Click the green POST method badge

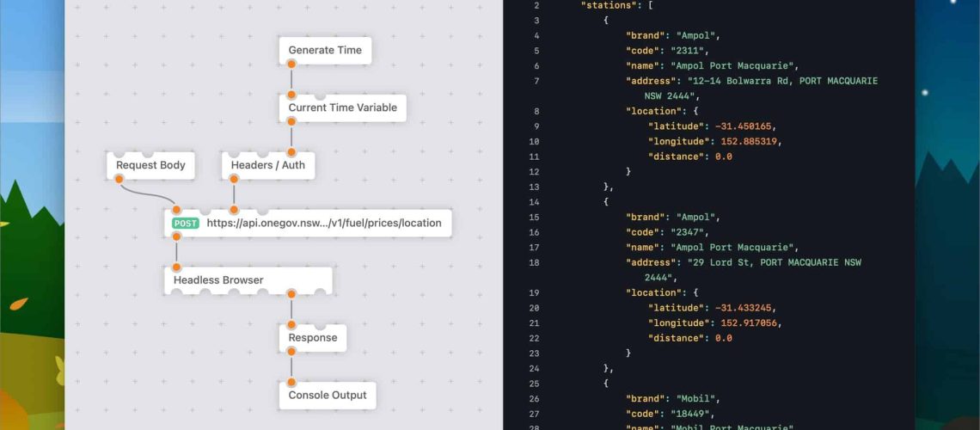pos(186,223)
